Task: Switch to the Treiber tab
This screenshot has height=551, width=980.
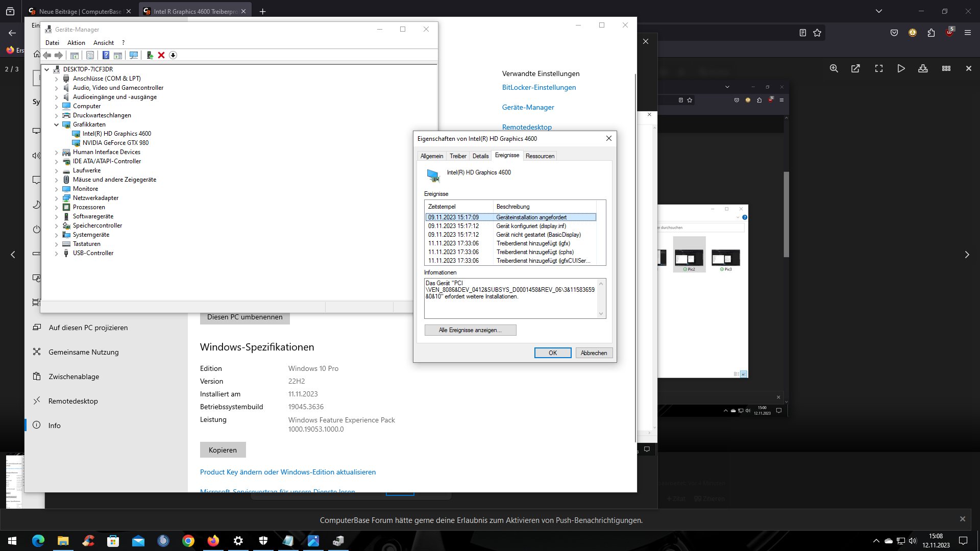Action: click(x=458, y=156)
